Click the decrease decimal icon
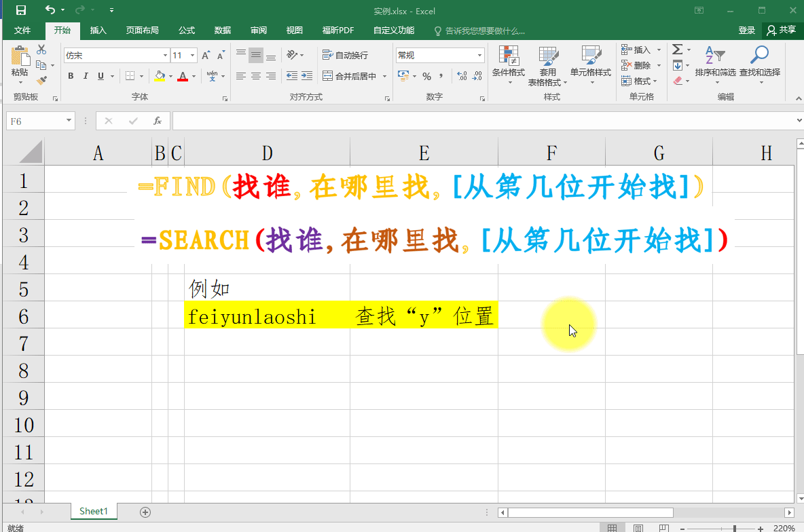This screenshot has height=532, width=804. (x=477, y=76)
